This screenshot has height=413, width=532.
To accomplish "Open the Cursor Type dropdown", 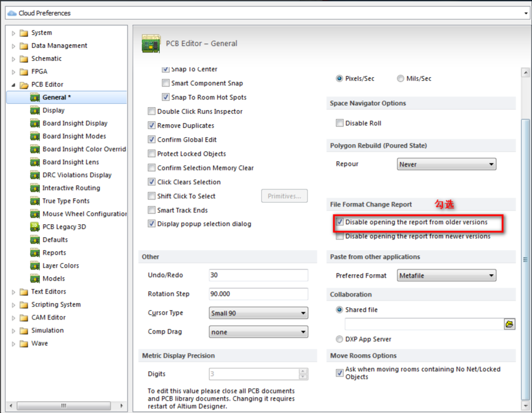I will [x=259, y=313].
